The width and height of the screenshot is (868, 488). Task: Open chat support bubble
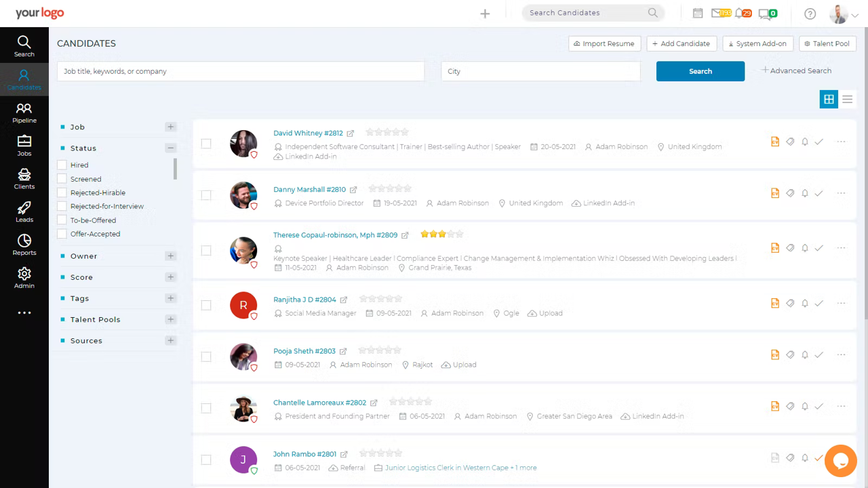tap(841, 461)
